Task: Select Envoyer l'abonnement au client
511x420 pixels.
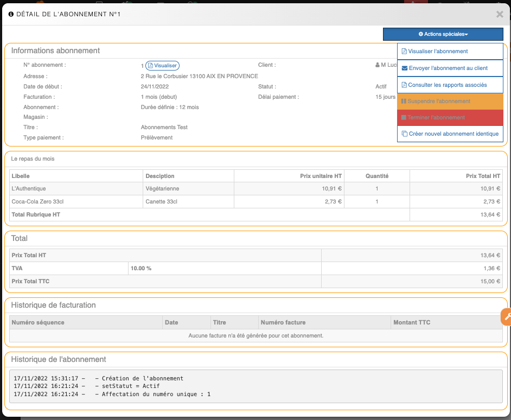Action: coord(448,68)
